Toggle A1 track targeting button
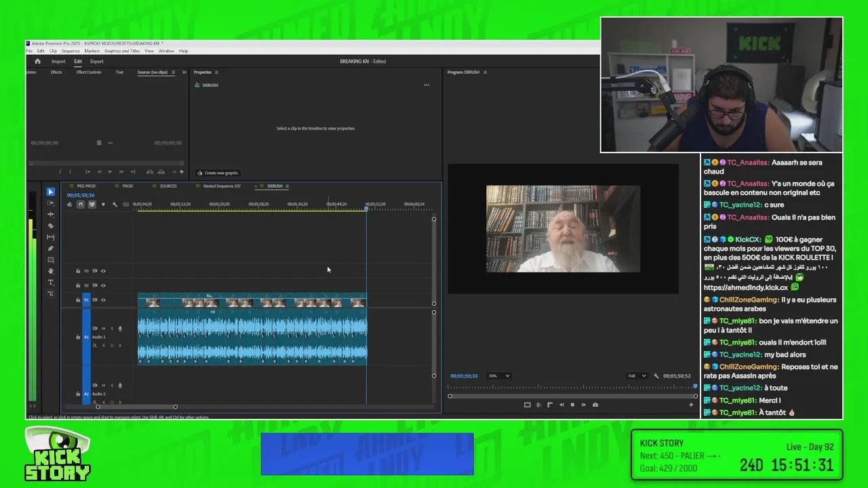 pyautogui.click(x=86, y=337)
